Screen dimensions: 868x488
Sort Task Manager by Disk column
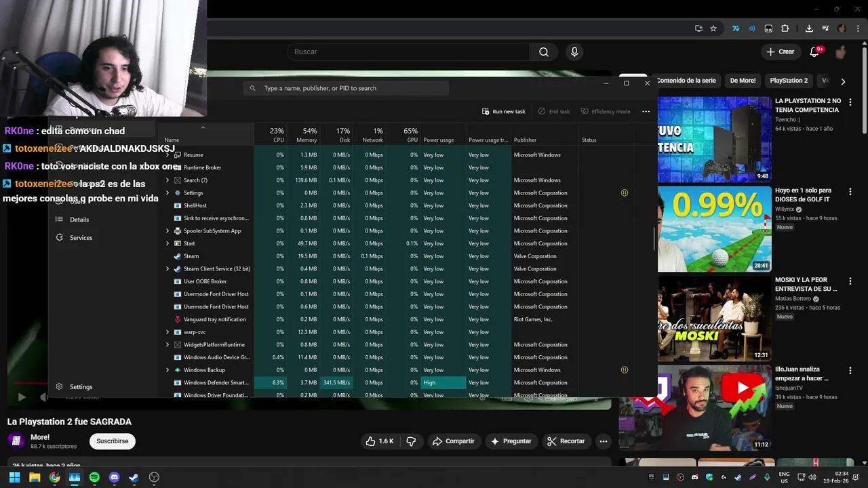[x=336, y=135]
